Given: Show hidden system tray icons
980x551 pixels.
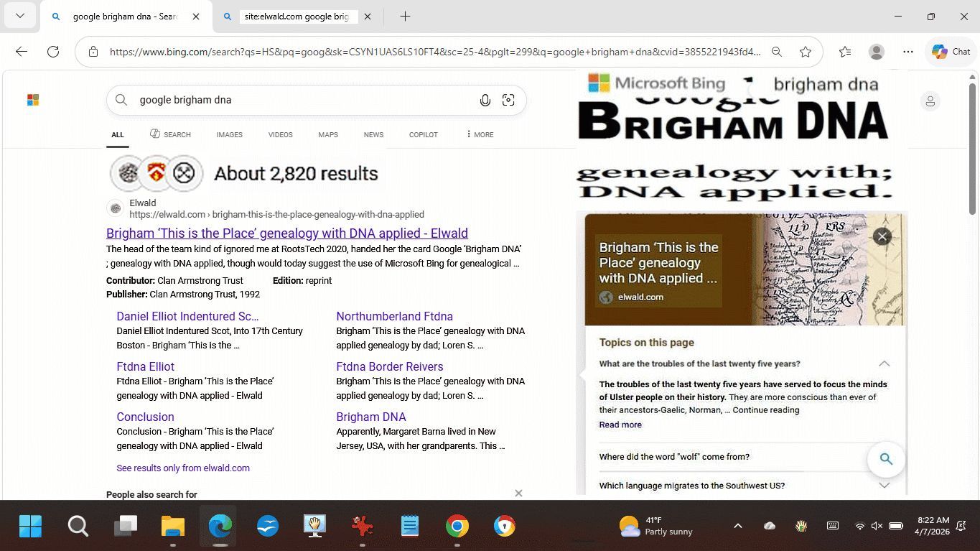Looking at the screenshot, I should 737,526.
